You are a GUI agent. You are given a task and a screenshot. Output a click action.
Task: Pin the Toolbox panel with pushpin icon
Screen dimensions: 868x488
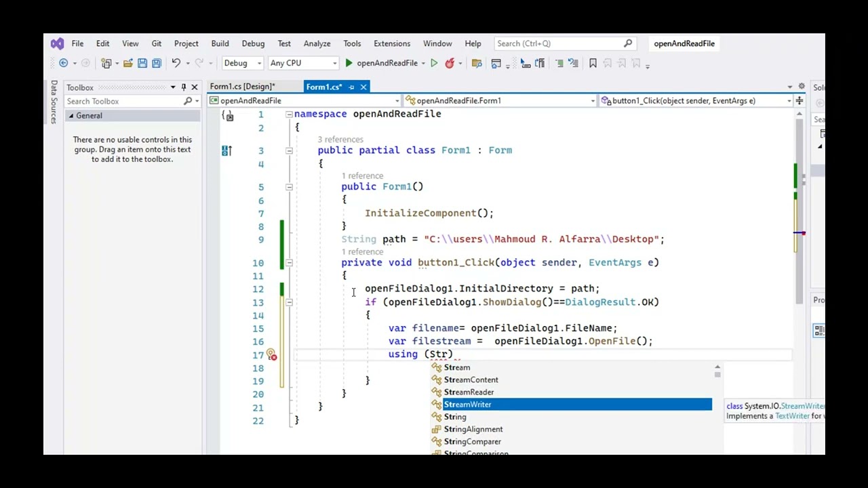tap(183, 87)
